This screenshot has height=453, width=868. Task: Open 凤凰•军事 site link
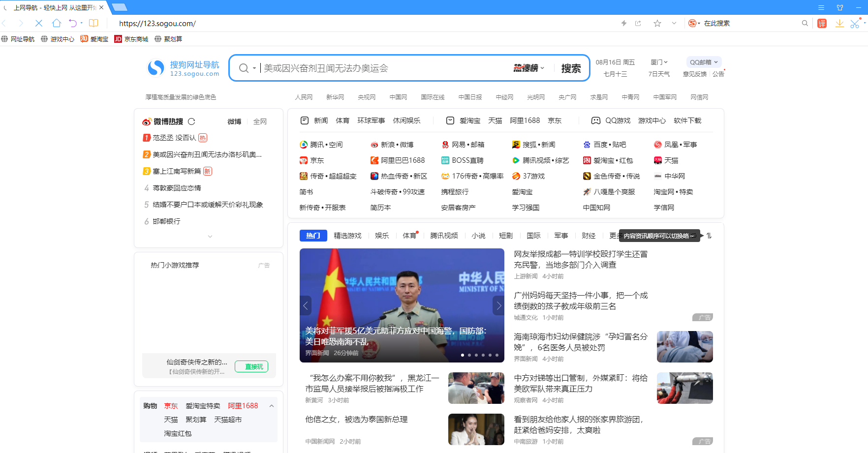pyautogui.click(x=676, y=145)
